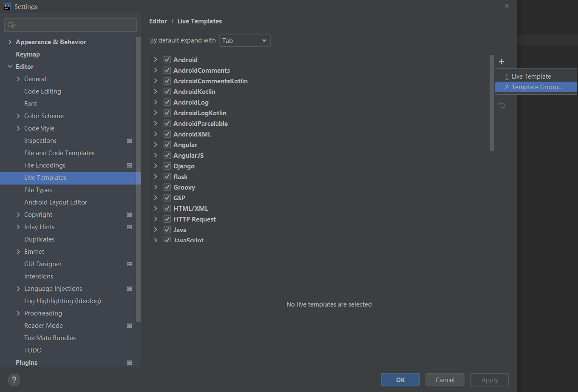Open the 'By default expand with' Tab dropdown

245,41
